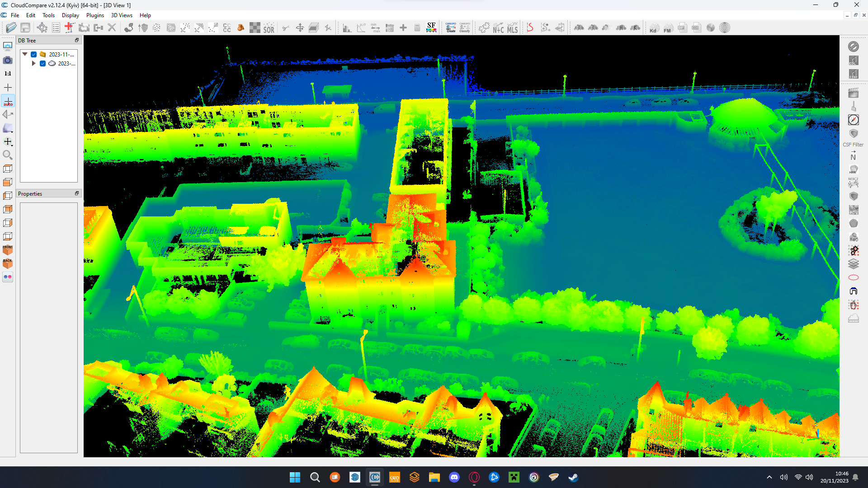The image size is (868, 488).
Task: Click the SF scalar field color scale icon
Action: click(x=431, y=28)
